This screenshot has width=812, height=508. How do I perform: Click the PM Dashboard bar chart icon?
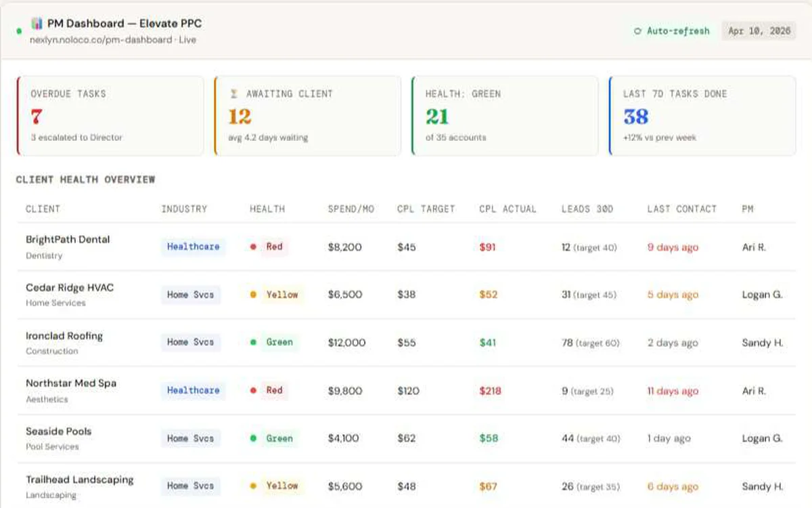click(37, 24)
